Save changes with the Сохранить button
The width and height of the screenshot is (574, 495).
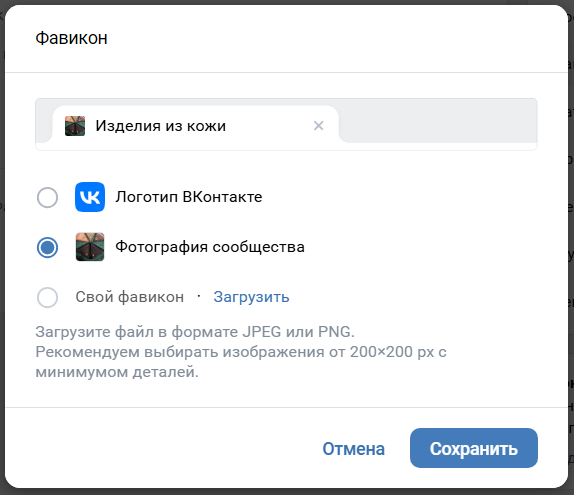coord(474,448)
